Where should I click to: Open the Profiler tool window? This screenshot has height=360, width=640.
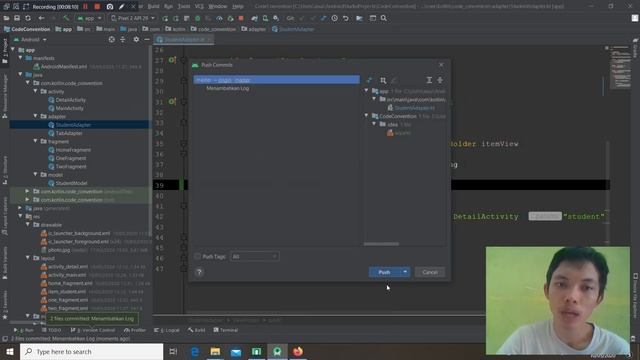pyautogui.click(x=135, y=330)
